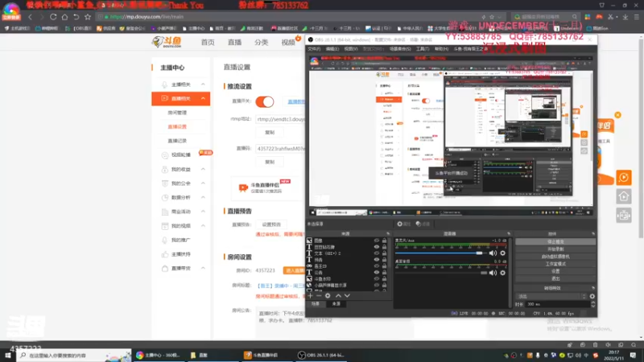Click browser reload icon
Screen dimensions: 644x362
click(53, 17)
